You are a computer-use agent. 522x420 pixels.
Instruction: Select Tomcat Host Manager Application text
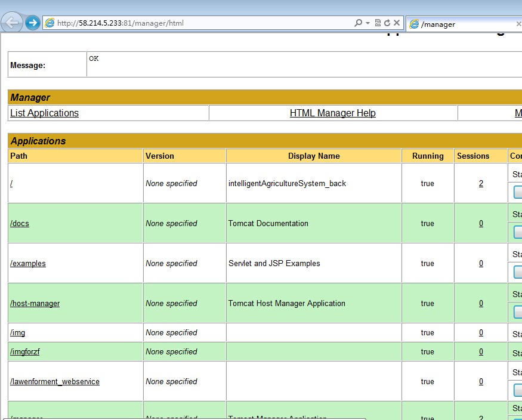[286, 303]
